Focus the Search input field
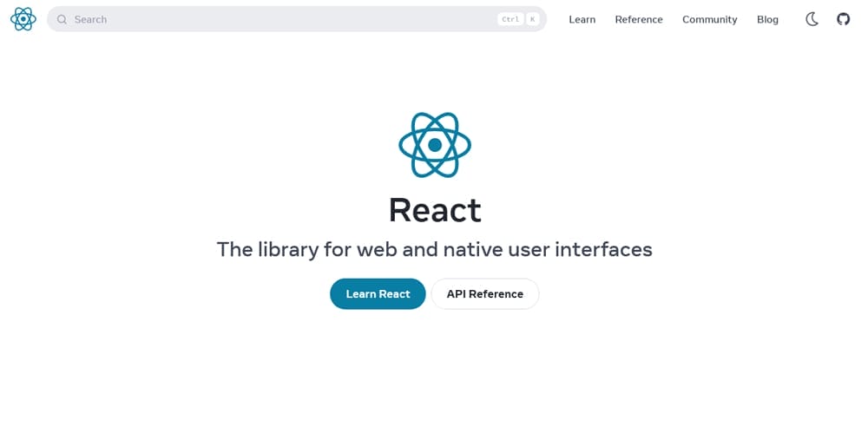 coord(297,19)
